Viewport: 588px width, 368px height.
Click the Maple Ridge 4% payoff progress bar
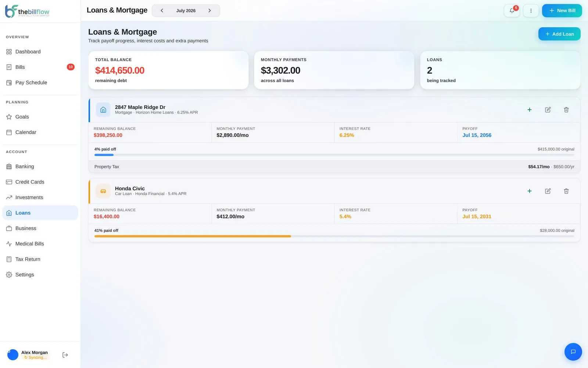tap(334, 155)
